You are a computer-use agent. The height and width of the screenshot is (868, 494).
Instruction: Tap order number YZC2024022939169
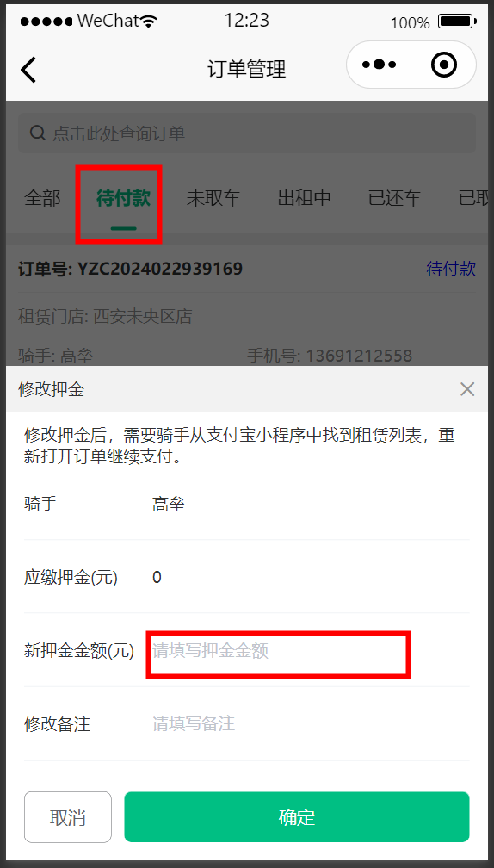pos(160,269)
